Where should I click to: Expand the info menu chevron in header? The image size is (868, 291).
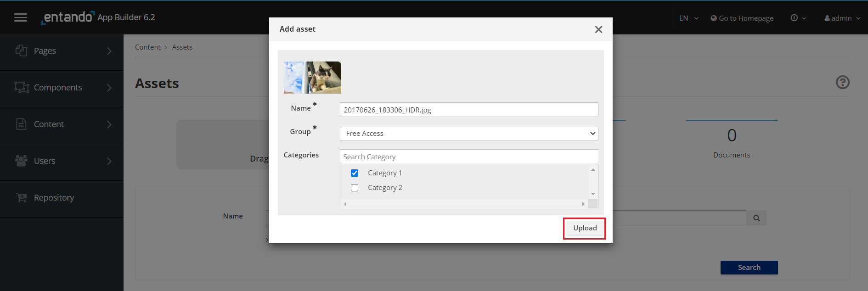[x=804, y=18]
